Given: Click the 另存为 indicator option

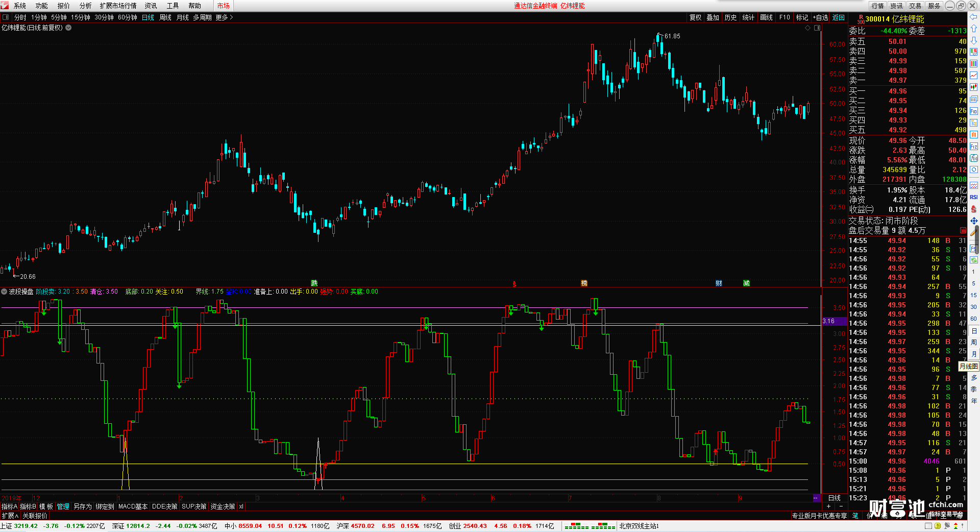Looking at the screenshot, I should [83, 506].
